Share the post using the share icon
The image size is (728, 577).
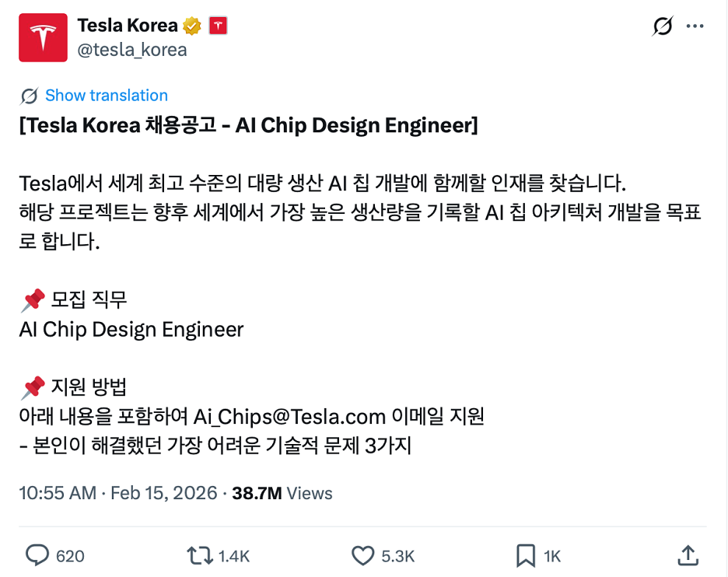click(x=688, y=555)
